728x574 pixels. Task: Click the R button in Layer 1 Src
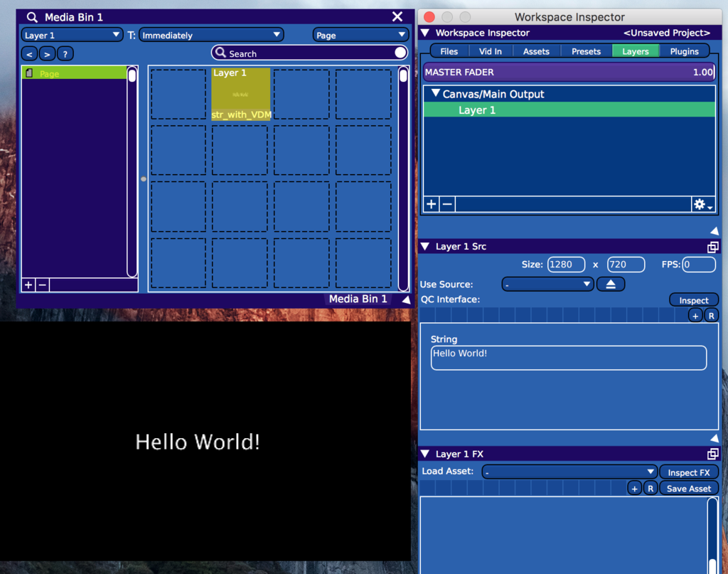[x=711, y=316]
